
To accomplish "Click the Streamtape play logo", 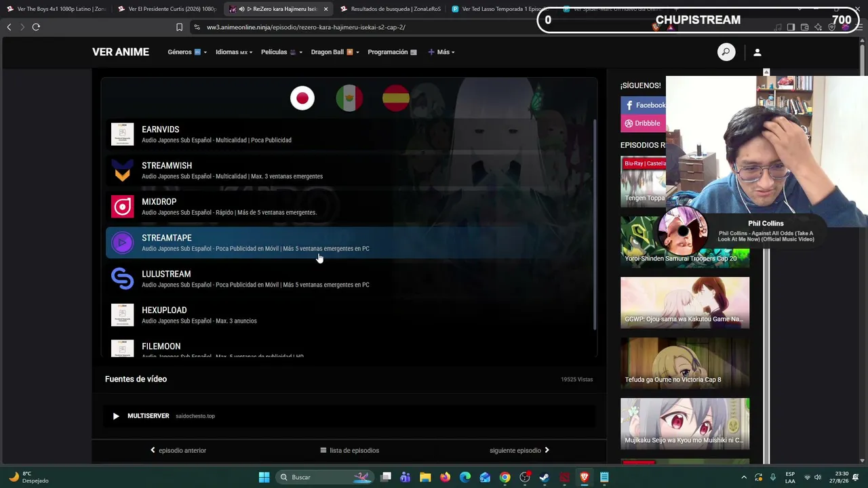I will coord(123,243).
